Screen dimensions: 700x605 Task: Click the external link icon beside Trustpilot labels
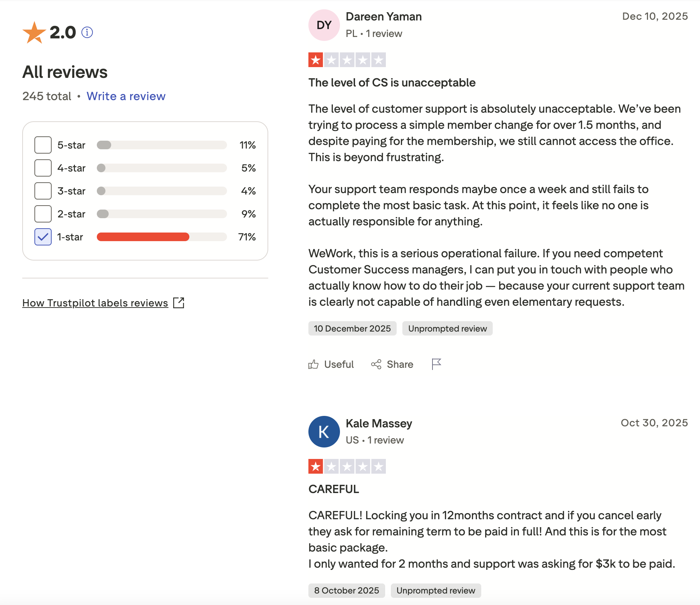click(x=179, y=303)
